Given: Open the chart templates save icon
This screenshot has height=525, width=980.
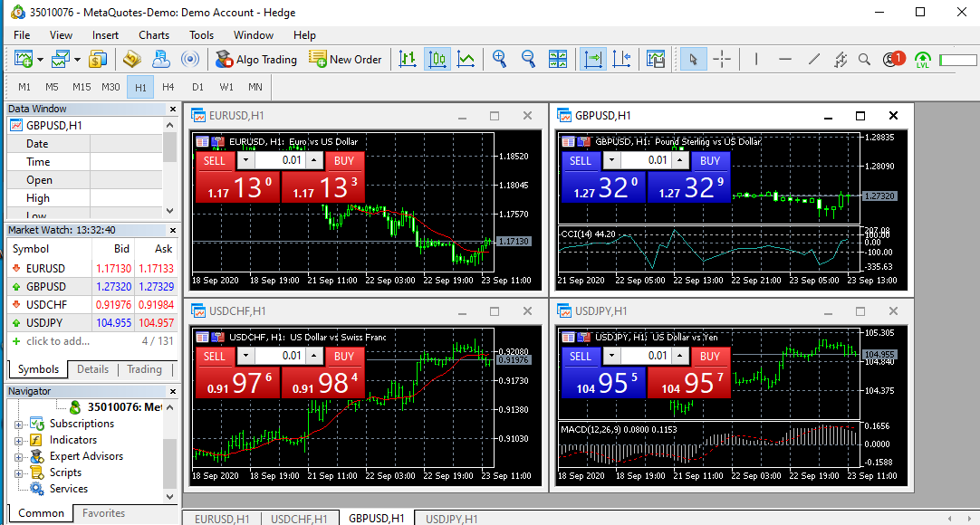Looking at the screenshot, I should 655,60.
